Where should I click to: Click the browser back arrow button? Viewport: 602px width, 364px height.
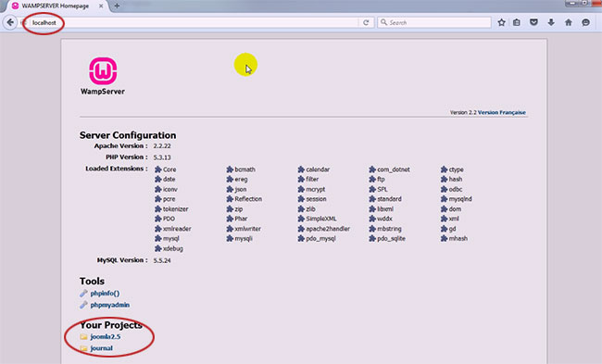[10, 22]
